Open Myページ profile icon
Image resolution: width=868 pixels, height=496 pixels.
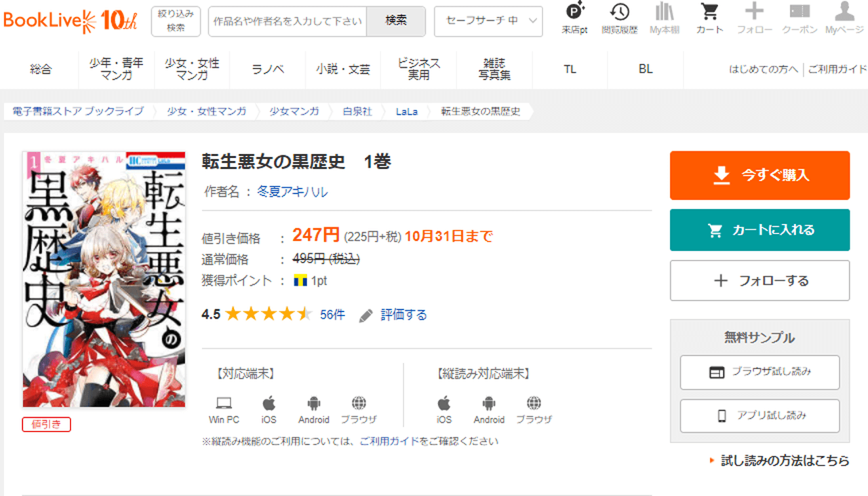coord(844,18)
